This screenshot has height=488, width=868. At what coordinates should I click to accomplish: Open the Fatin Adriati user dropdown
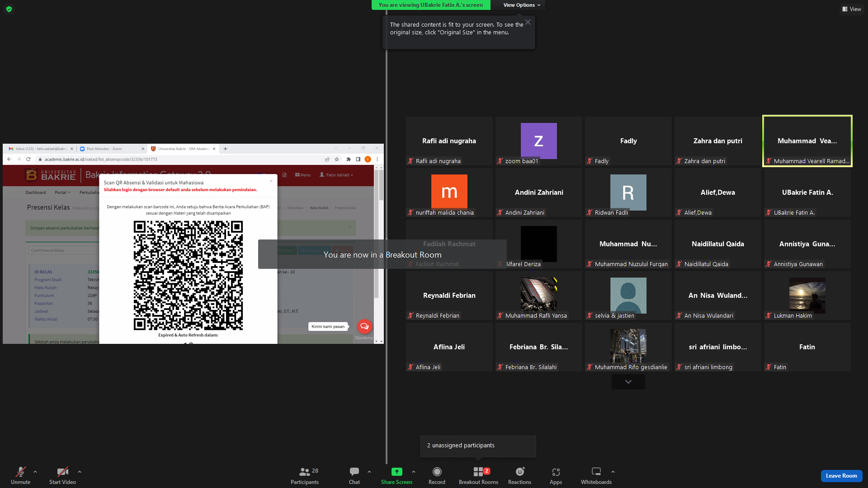336,175
